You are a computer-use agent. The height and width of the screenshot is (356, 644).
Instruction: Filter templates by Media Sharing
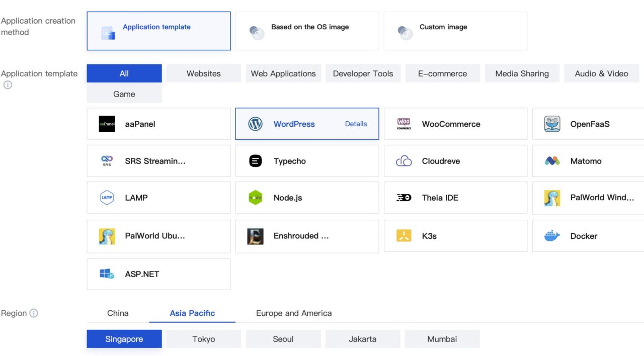[x=522, y=73]
